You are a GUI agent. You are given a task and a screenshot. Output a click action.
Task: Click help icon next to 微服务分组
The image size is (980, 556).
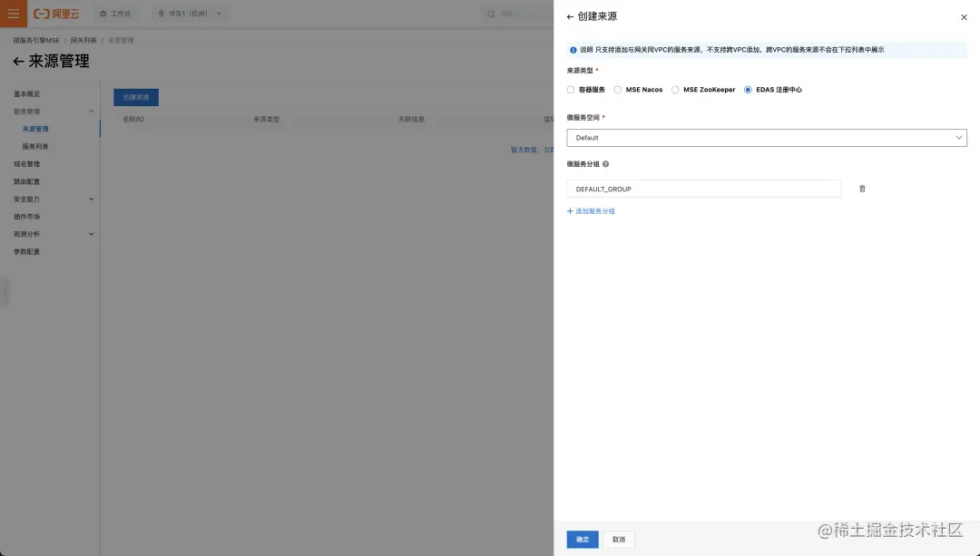tap(605, 164)
